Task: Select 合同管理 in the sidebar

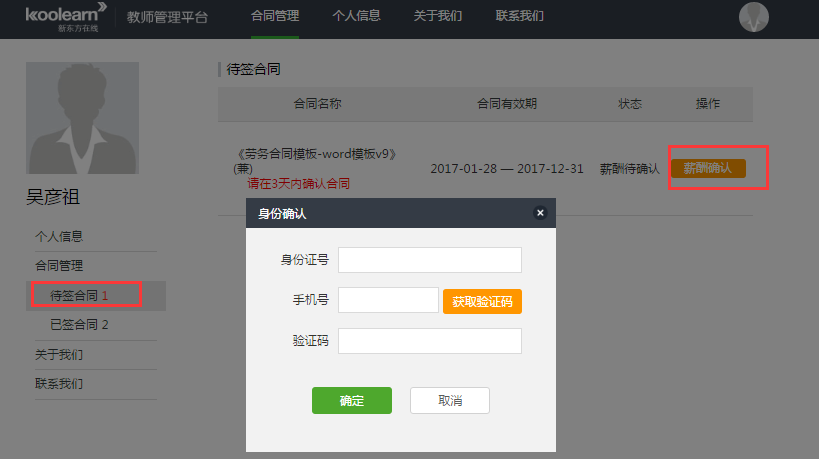Action: [x=59, y=266]
